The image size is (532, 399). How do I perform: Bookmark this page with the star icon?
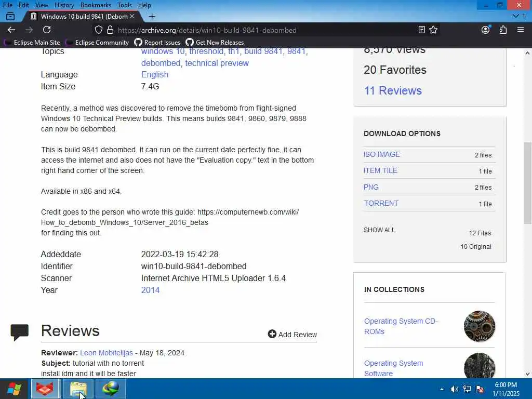(433, 30)
